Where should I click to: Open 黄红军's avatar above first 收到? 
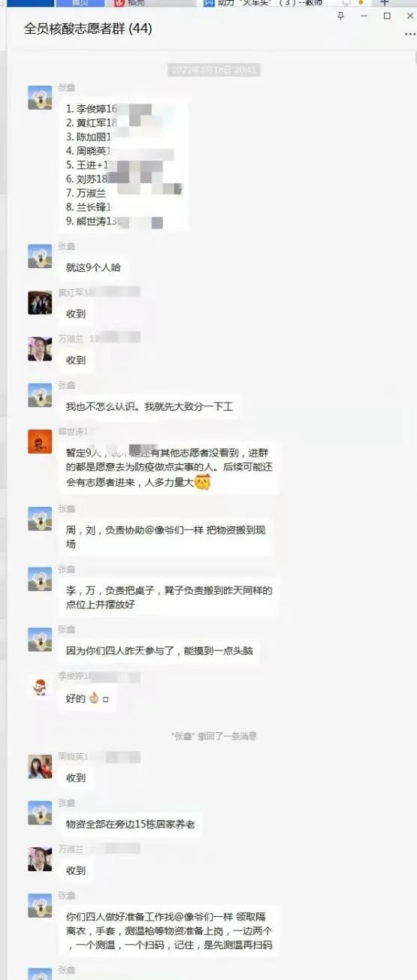tap(40, 303)
